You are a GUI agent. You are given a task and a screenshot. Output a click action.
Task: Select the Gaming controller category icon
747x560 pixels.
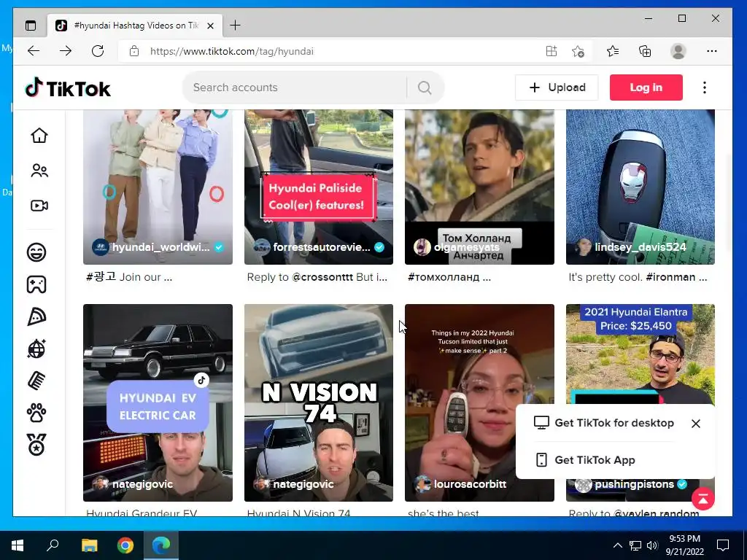coord(36,284)
